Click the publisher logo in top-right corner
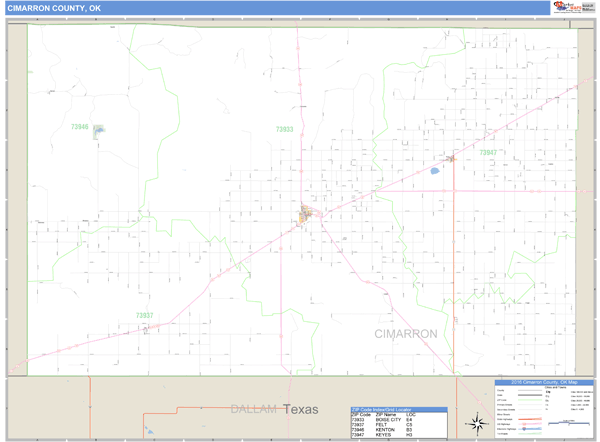The height and width of the screenshot is (442, 600). tap(572, 8)
